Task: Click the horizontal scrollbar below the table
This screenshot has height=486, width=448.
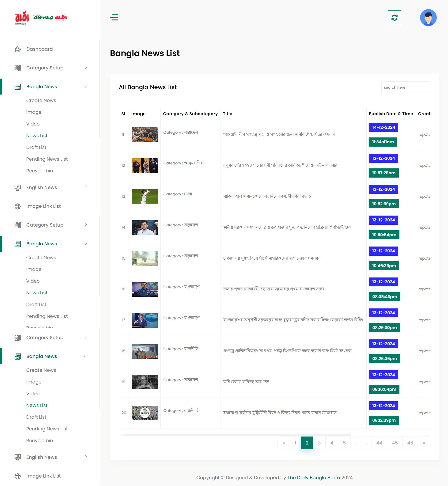Action: [237, 435]
